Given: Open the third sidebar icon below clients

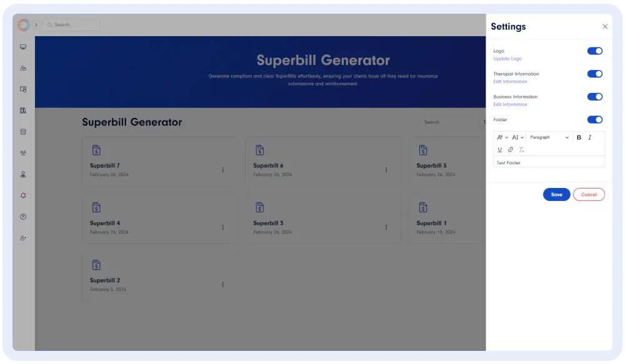Looking at the screenshot, I should (x=23, y=89).
